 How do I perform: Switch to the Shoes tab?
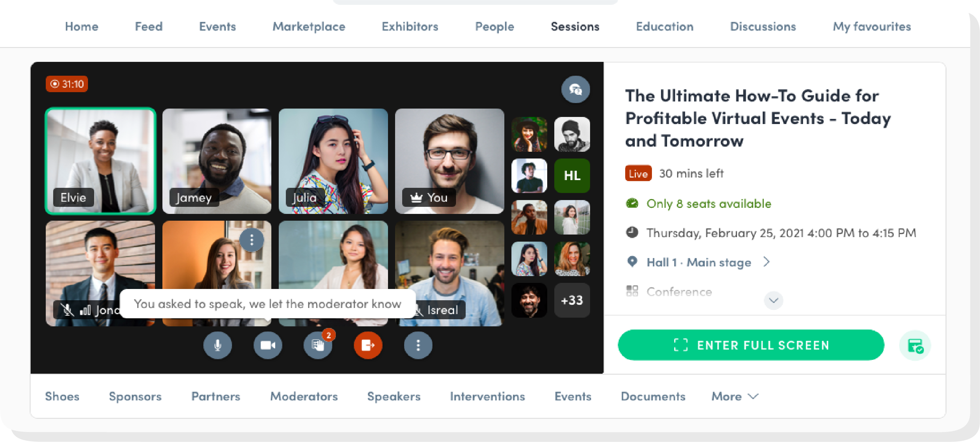pos(62,396)
